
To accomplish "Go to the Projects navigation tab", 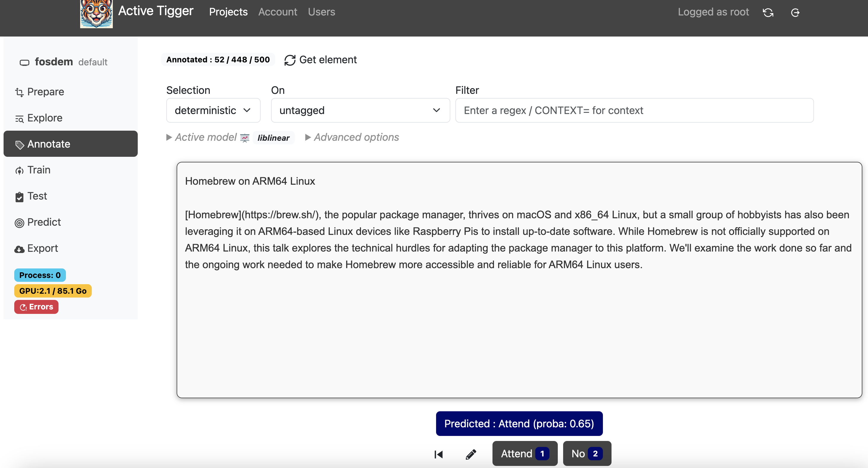I will [x=228, y=12].
